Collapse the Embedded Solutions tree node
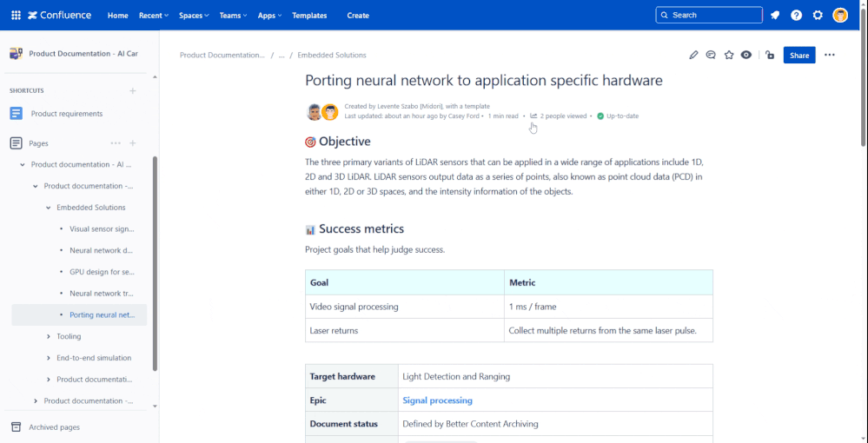This screenshot has height=443, width=868. coord(48,208)
